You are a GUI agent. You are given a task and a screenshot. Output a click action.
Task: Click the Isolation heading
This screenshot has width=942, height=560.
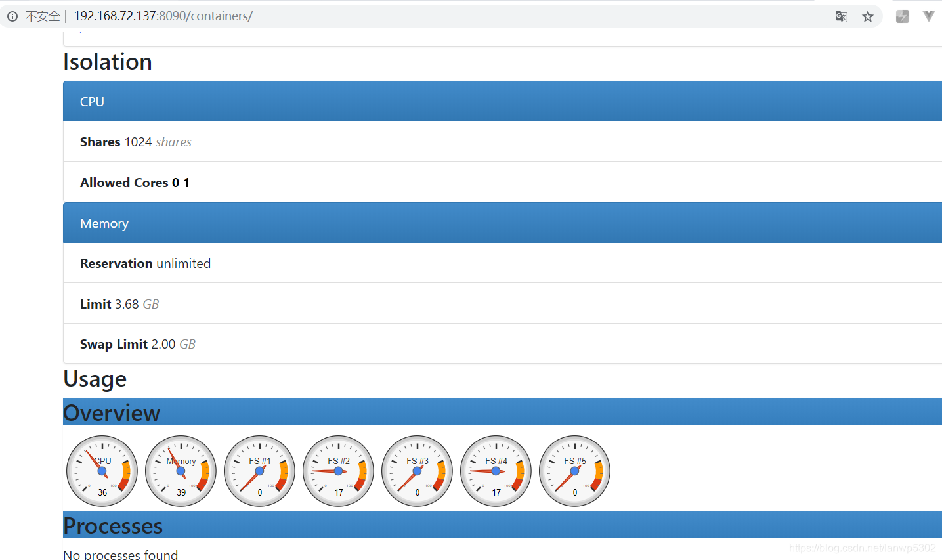click(x=108, y=62)
